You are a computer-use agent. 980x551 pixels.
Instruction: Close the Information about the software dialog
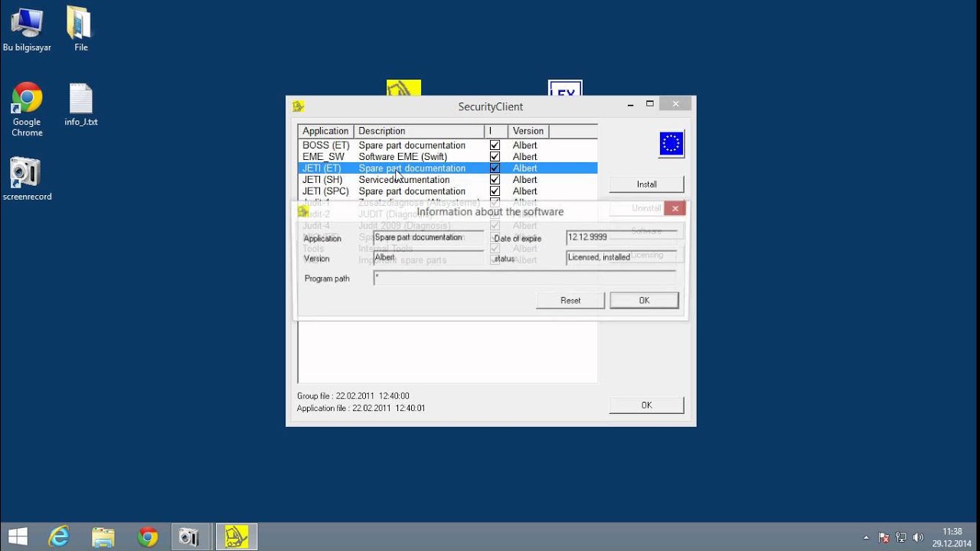[x=675, y=208]
